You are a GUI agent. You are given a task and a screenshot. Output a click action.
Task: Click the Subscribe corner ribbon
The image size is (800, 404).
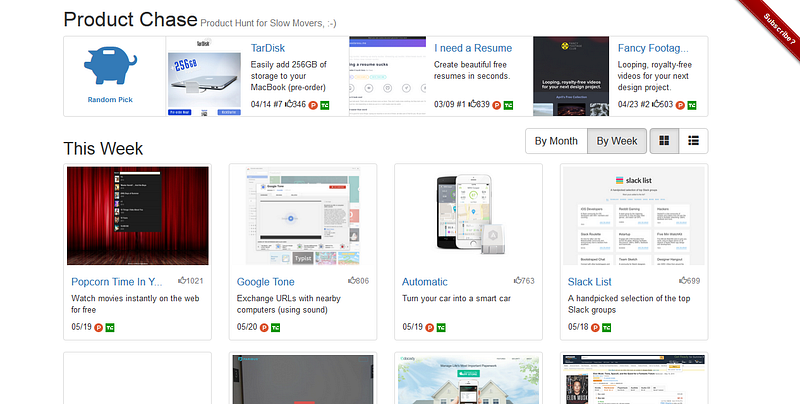coord(778,28)
